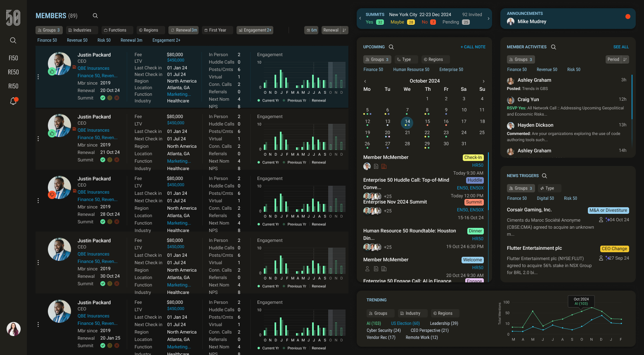Select 14 in October calendar

(407, 122)
